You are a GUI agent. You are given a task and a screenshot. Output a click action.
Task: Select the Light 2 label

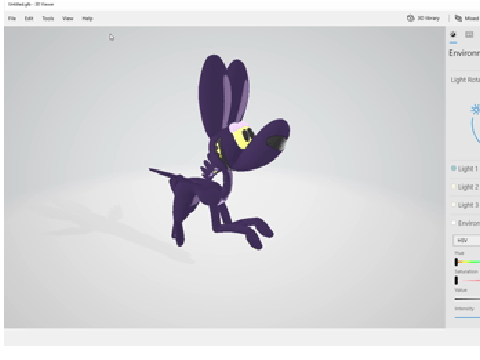coord(468,187)
